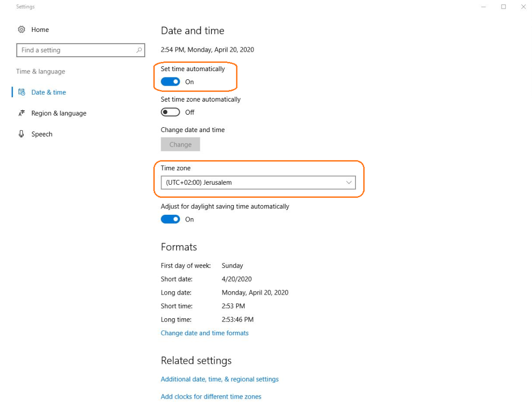Click the Speech microphone icon
This screenshot has width=532, height=402.
click(x=21, y=134)
